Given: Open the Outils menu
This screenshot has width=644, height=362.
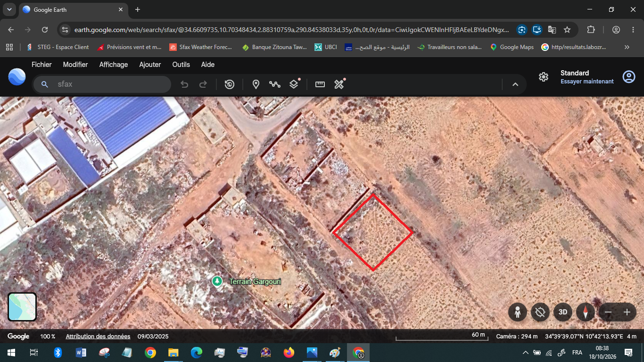Looking at the screenshot, I should point(181,65).
